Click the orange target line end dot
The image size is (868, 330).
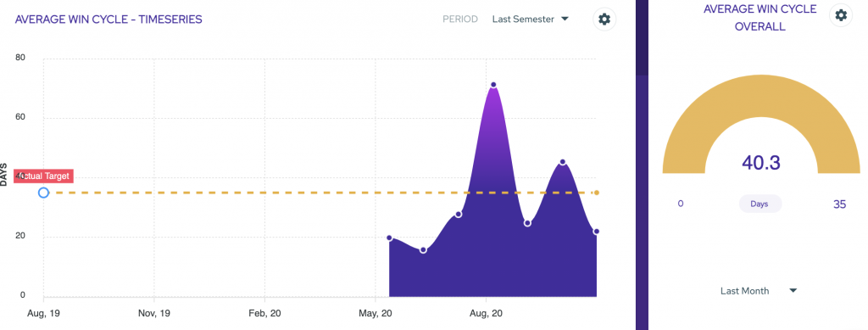tap(596, 193)
